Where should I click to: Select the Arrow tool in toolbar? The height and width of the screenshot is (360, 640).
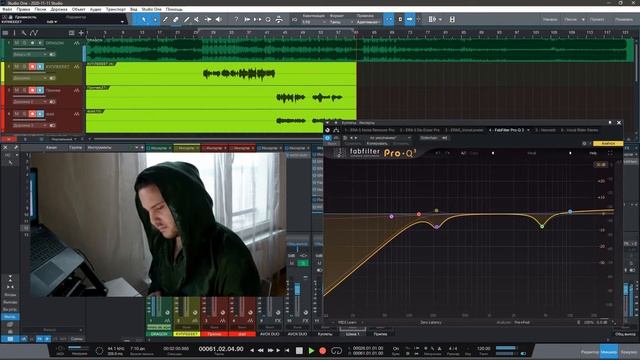click(144, 19)
